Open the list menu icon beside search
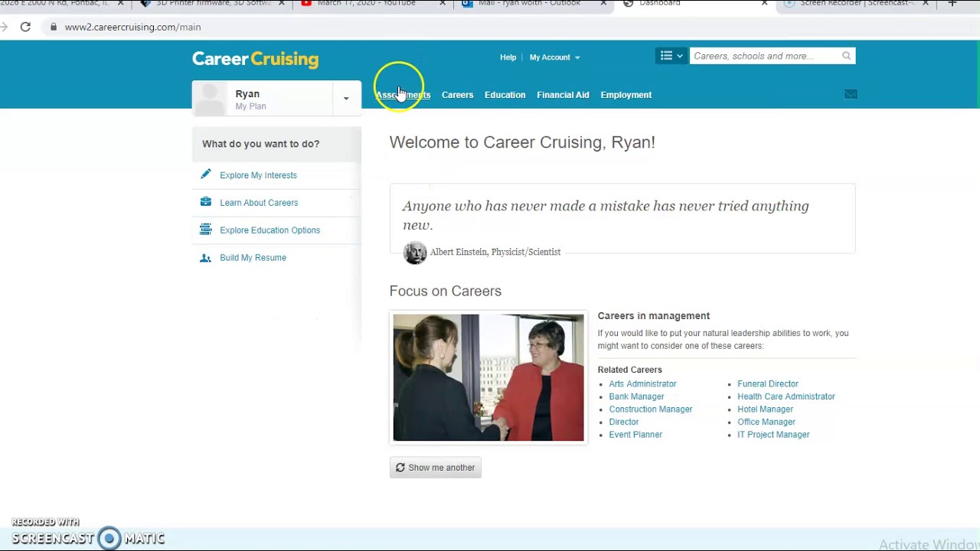 [671, 56]
